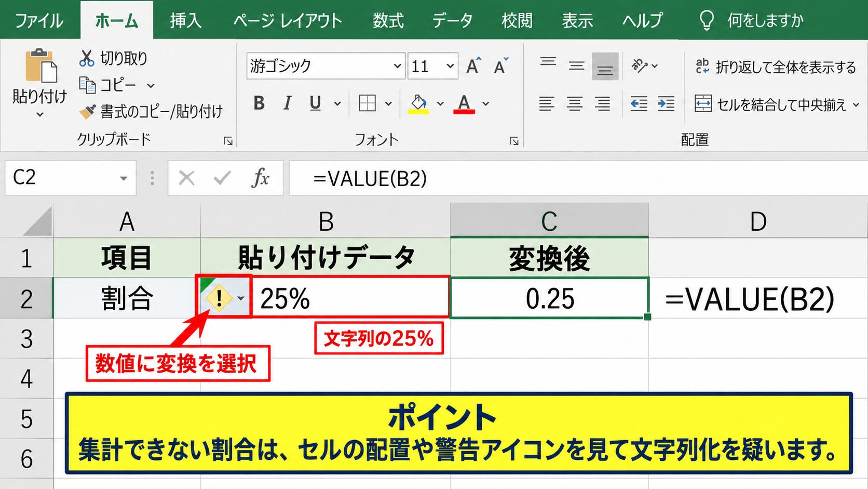The height and width of the screenshot is (489, 868).
Task: Apply cell borders icon
Action: point(368,103)
